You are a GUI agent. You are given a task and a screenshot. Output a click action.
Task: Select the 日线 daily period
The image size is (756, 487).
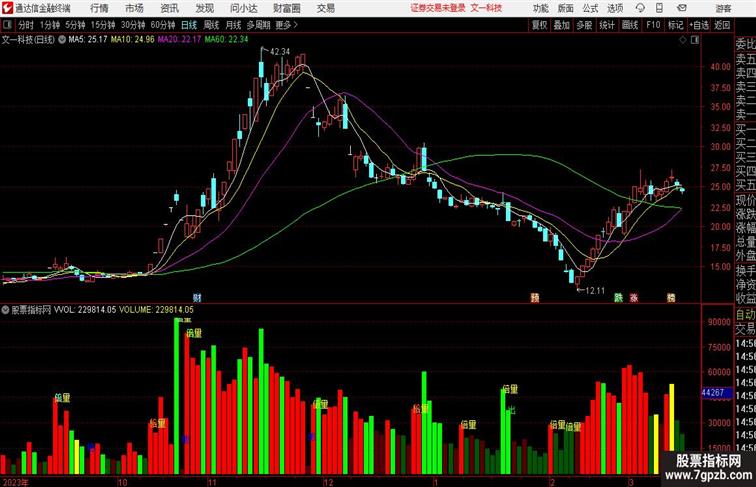tap(189, 25)
